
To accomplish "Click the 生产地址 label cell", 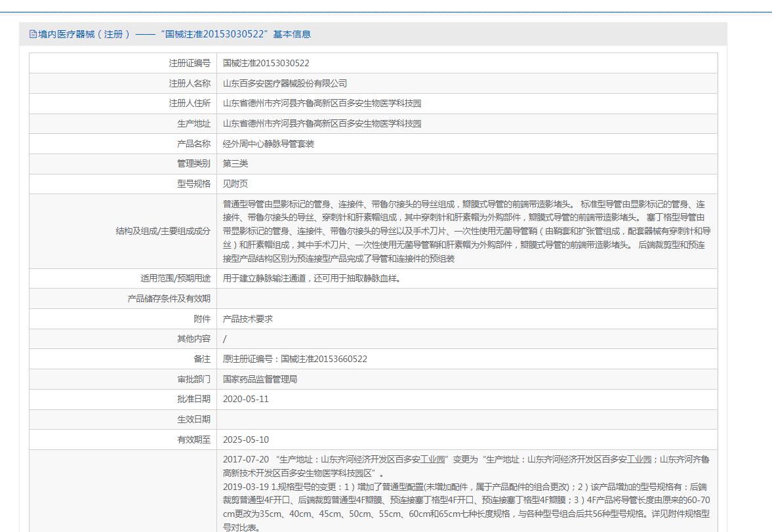I will (123, 123).
